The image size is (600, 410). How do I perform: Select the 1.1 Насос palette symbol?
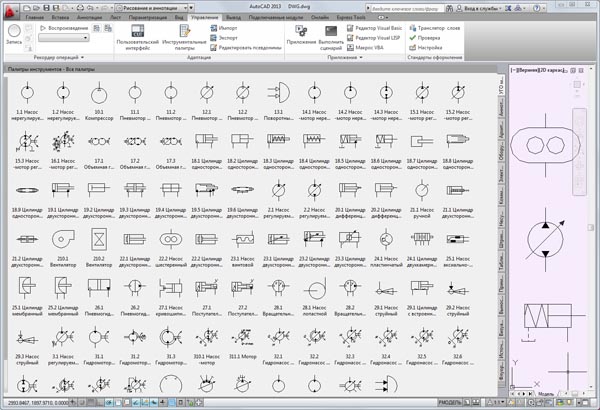pos(27,93)
